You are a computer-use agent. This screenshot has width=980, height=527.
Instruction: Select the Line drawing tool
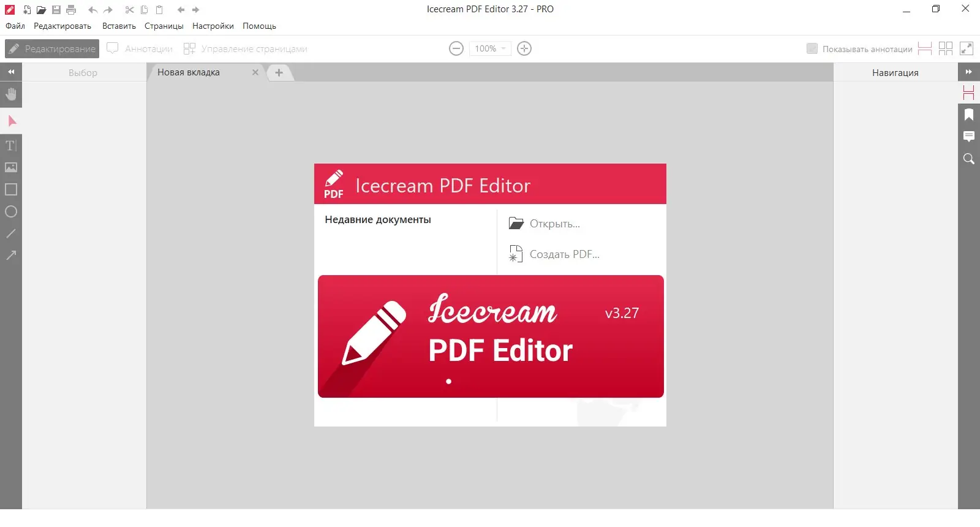(x=11, y=233)
